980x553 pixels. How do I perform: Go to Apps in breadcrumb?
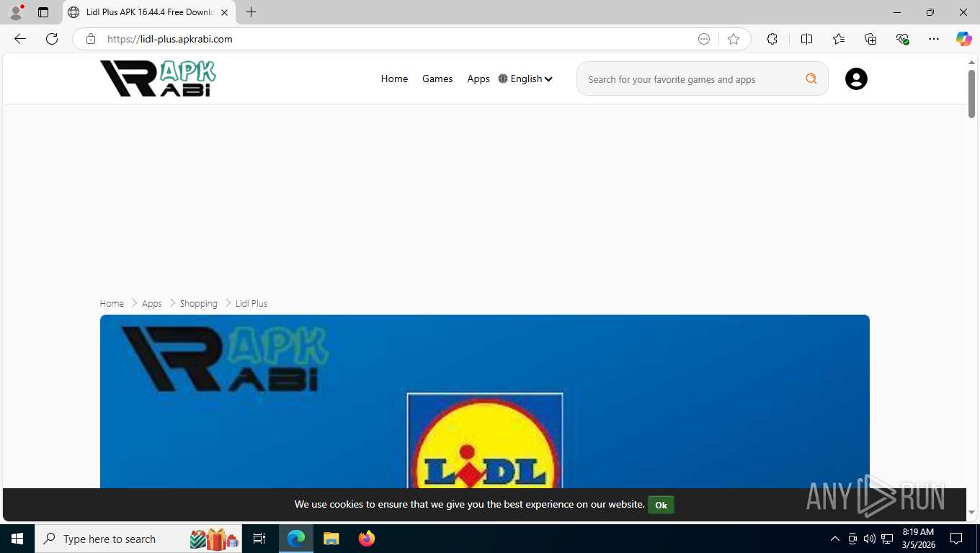click(152, 304)
